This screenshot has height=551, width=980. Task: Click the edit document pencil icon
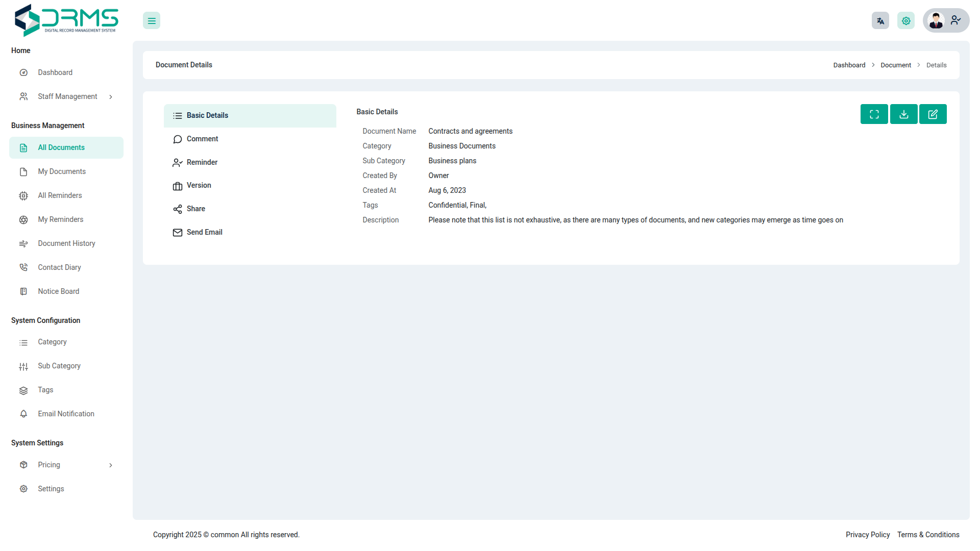point(933,114)
